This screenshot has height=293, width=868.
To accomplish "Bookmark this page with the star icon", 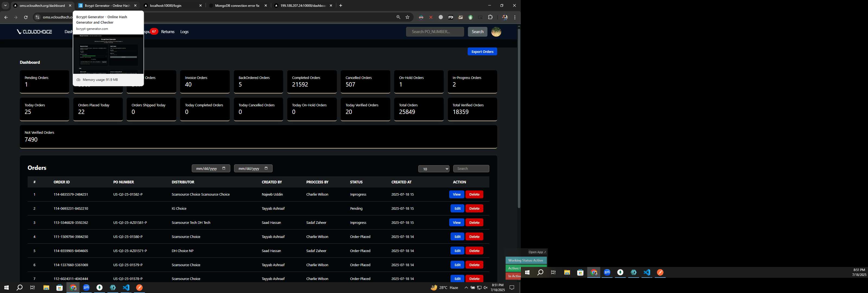I will 407,17.
